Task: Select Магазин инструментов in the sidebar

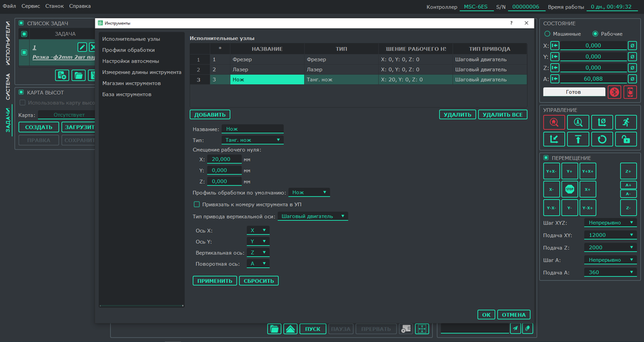Action: (131, 83)
